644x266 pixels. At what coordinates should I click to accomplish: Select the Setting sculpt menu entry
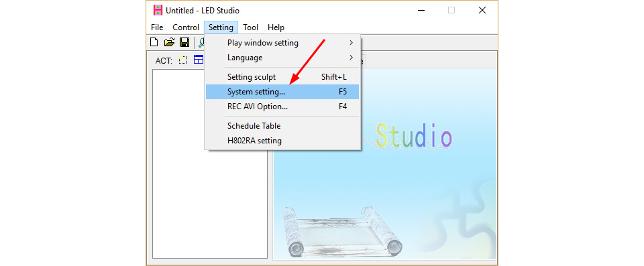click(282, 77)
